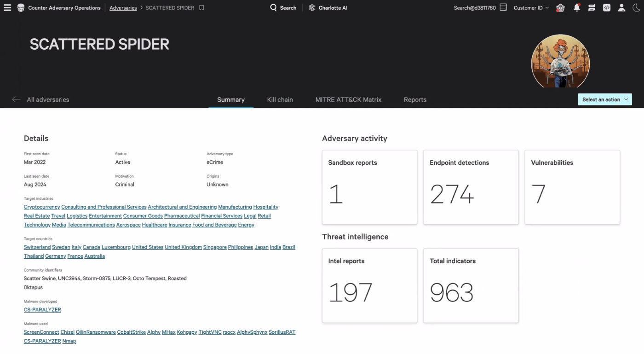
Task: Open the Endpoint detections card
Action: pos(471,187)
